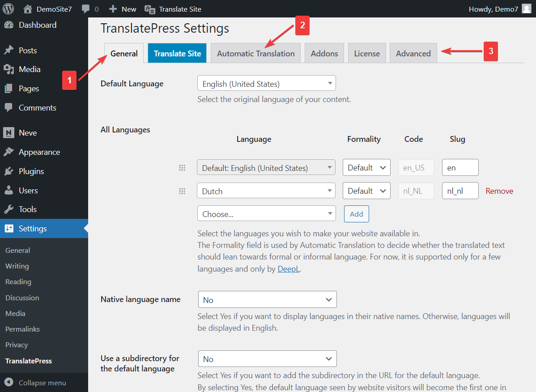Viewport: 536px width, 392px height.
Task: Click the Tools wrench icon
Action: click(9, 209)
